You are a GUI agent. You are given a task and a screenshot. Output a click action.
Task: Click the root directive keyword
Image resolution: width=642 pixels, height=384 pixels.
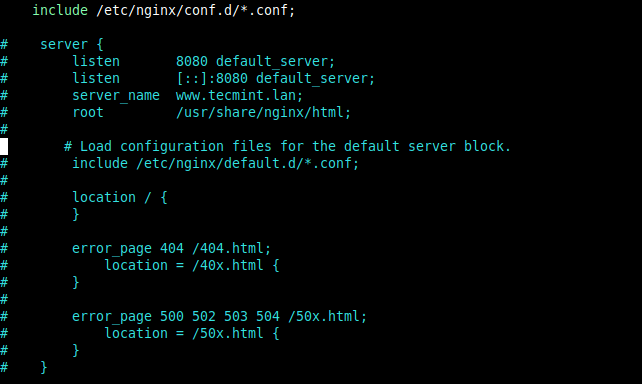coord(88,113)
